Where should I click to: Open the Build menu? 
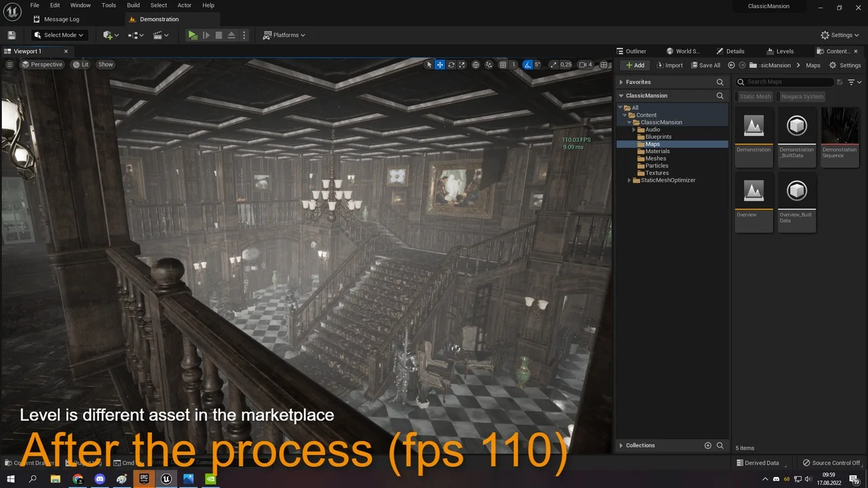(x=133, y=5)
